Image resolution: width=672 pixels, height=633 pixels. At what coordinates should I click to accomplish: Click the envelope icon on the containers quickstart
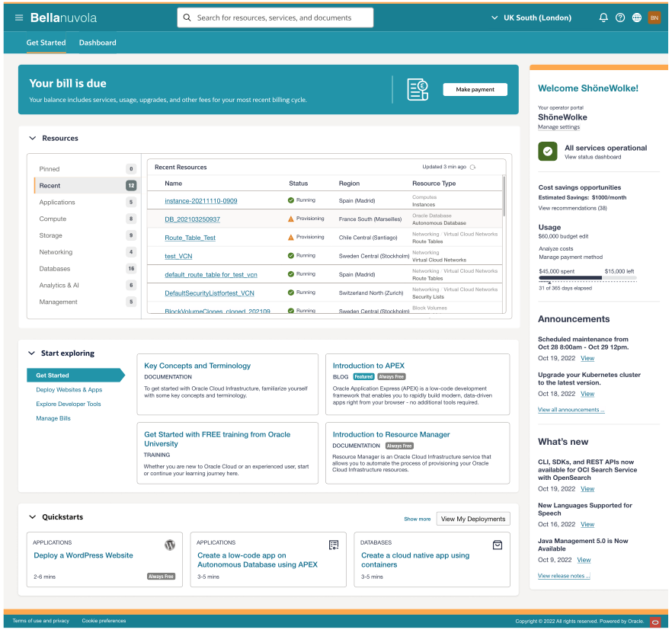pos(497,544)
